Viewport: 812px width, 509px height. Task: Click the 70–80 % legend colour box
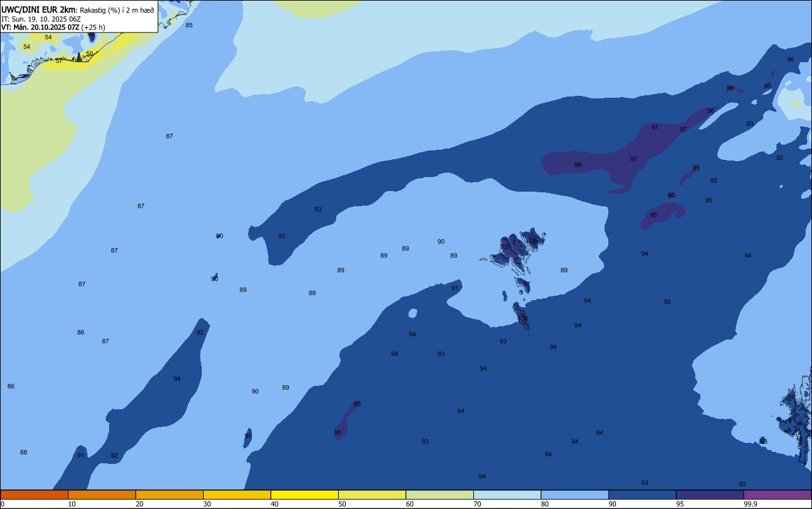(507, 494)
